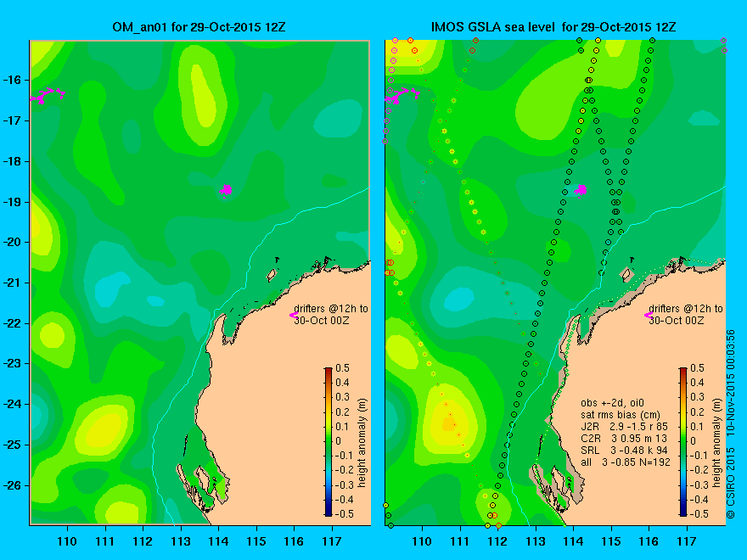Viewport: 747px width, 560px height.
Task: Click longitude label '113' under the IMOS GSLA panel
Action: tap(536, 541)
